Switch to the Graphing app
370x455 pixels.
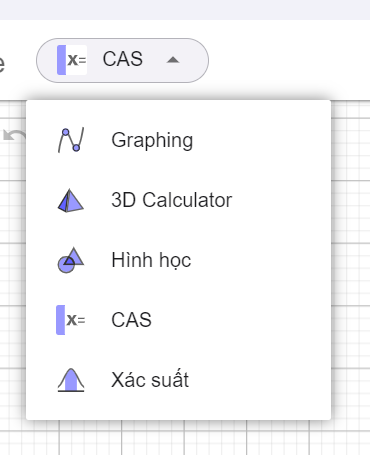tap(178, 140)
